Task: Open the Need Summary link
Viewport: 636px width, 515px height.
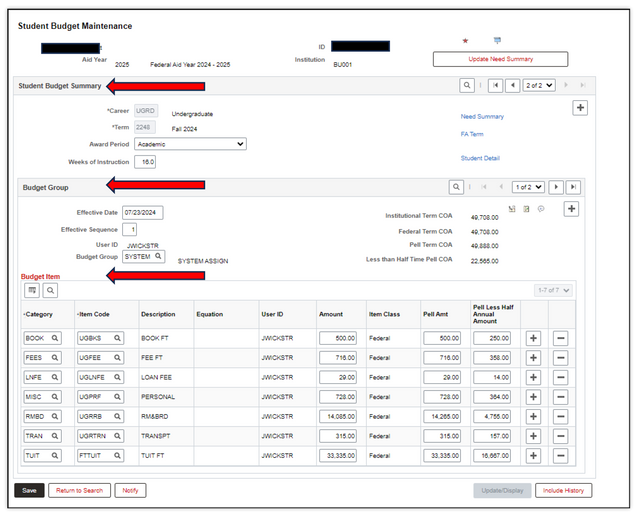Action: click(482, 116)
